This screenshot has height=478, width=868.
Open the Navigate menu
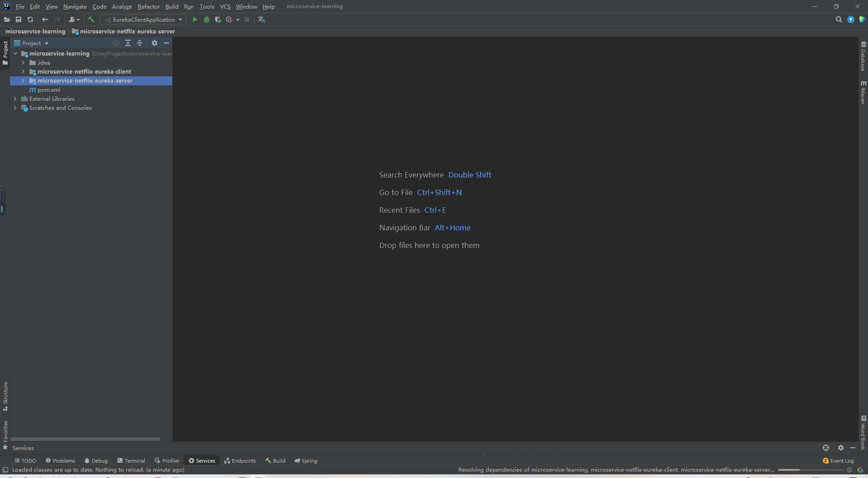coord(75,6)
